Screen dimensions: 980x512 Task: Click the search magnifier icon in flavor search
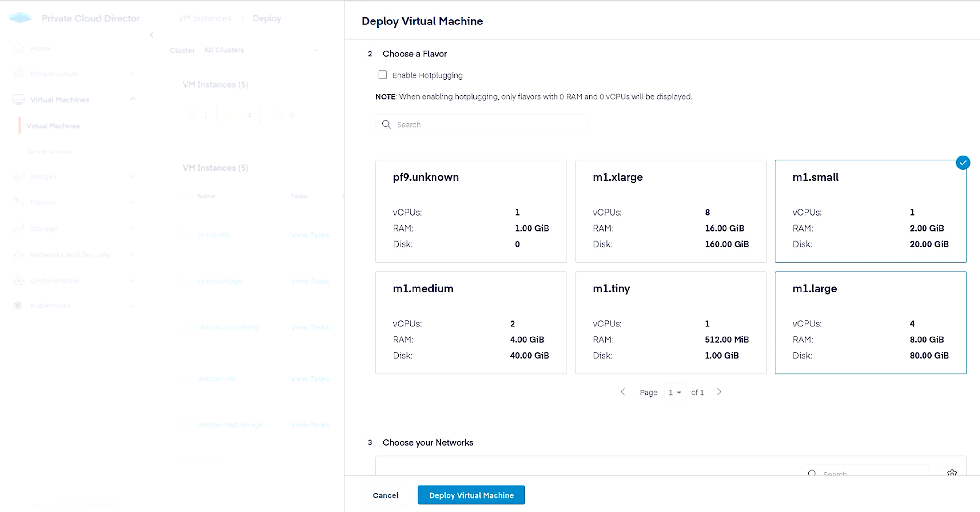point(386,124)
